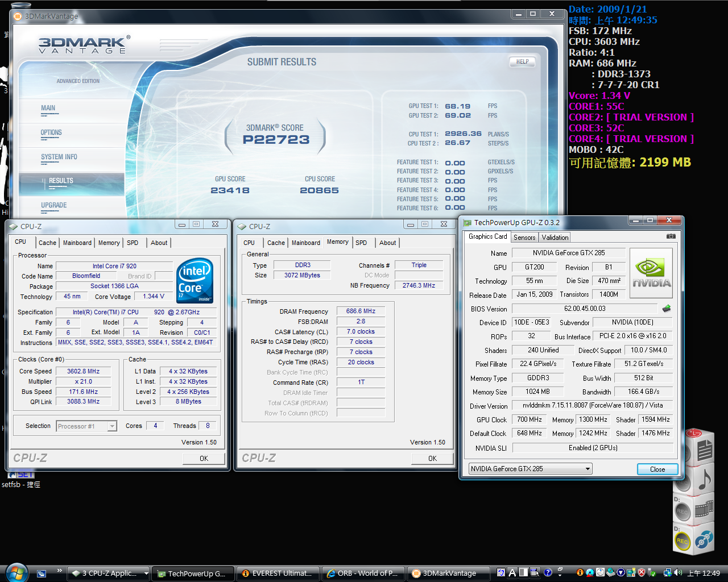The image size is (728, 582).
Task: Click the P22723 3DMark score
Action: click(x=276, y=140)
